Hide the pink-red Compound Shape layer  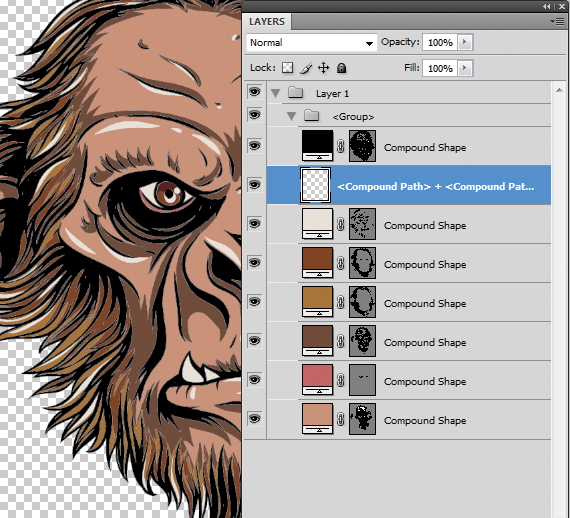254,380
